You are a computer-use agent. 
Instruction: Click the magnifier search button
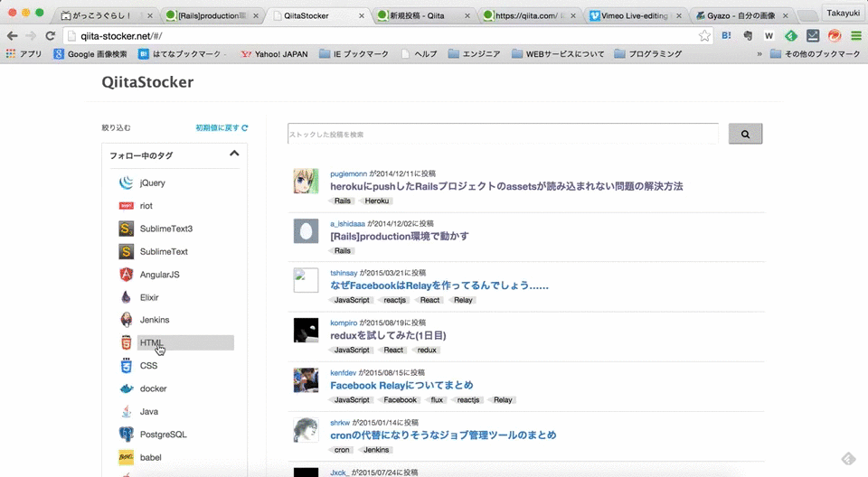point(745,134)
